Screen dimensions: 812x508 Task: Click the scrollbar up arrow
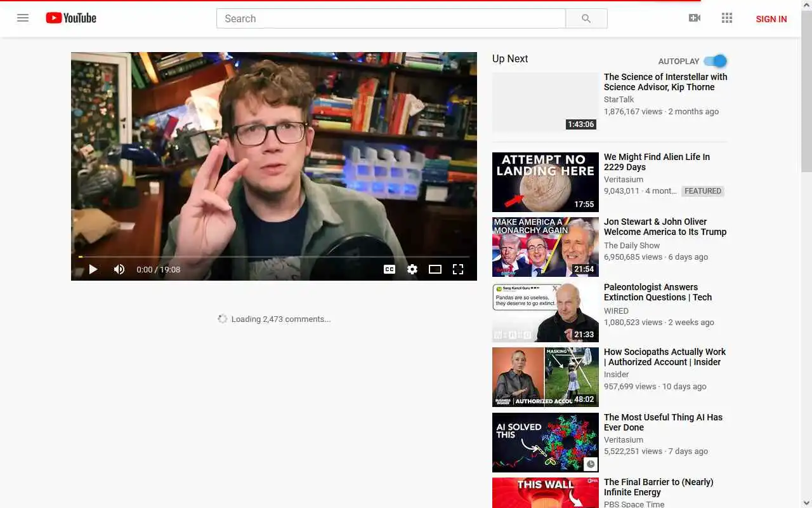point(806,5)
